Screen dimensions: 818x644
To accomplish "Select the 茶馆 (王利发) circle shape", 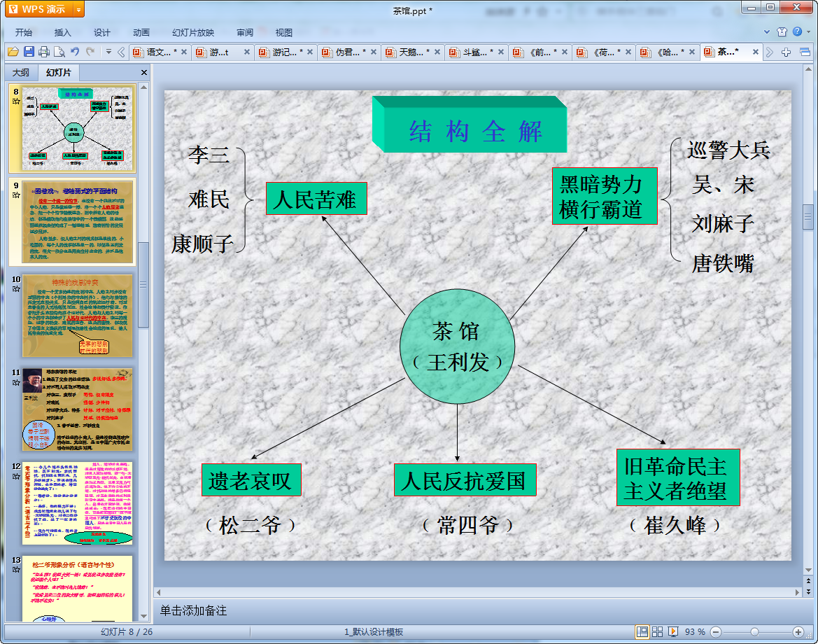I will [x=458, y=346].
